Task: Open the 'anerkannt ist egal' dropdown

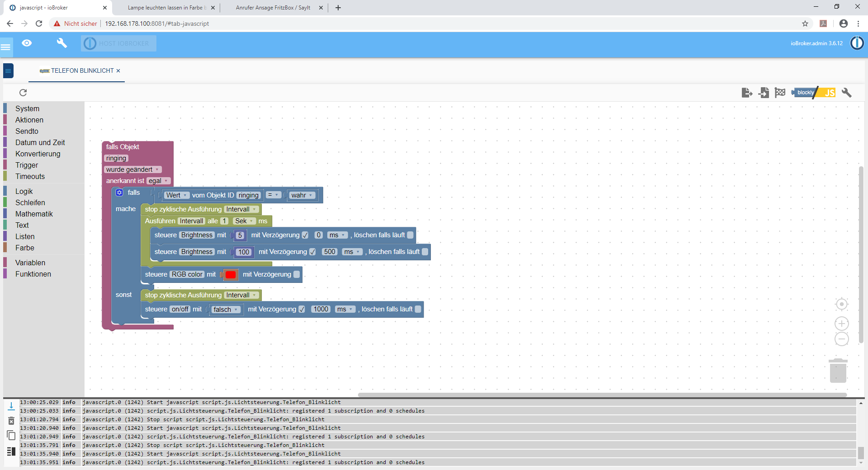Action: (x=158, y=181)
